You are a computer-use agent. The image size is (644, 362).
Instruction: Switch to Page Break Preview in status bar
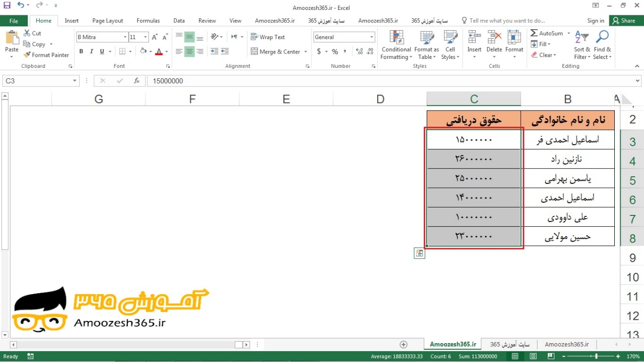pyautogui.click(x=551, y=357)
